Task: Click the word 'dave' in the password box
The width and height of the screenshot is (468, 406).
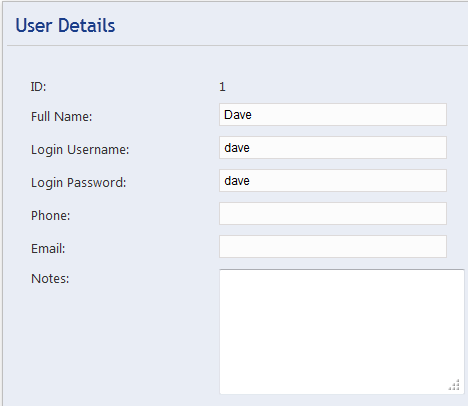Action: (x=237, y=181)
